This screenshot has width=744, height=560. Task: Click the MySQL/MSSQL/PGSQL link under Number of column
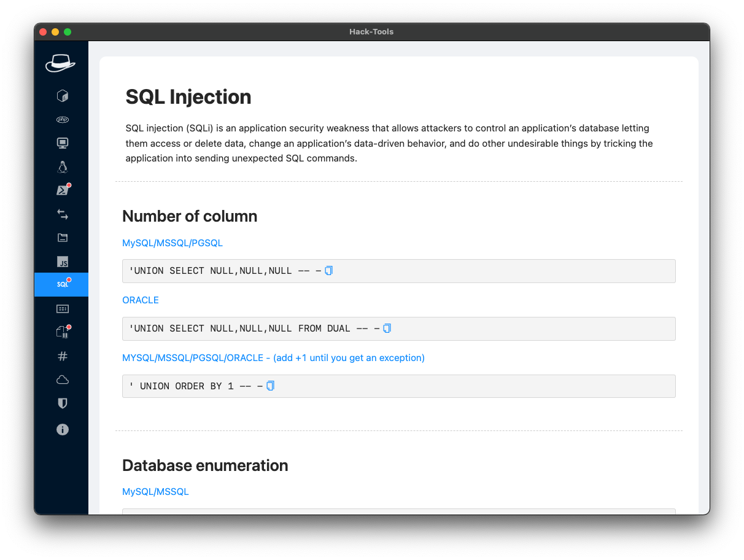coord(172,243)
